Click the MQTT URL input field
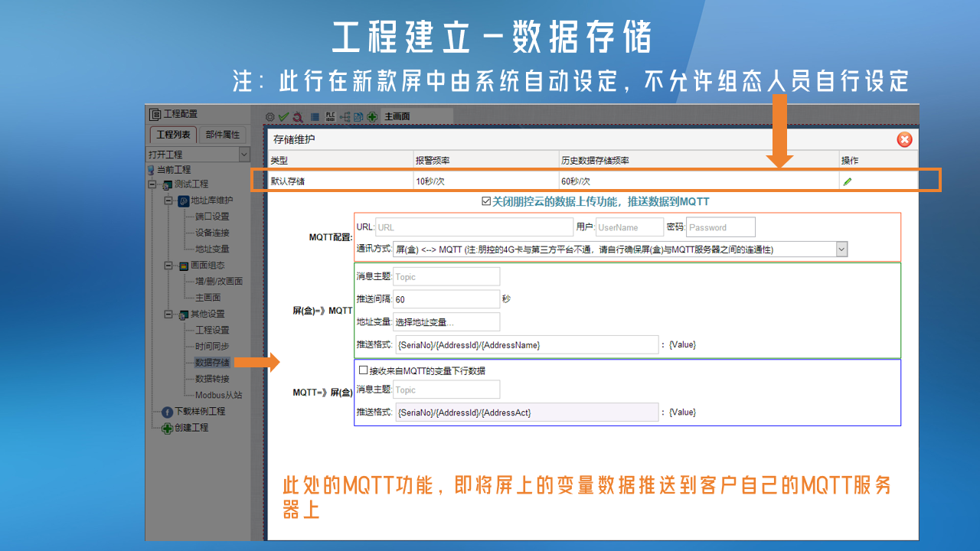980x551 pixels. [473, 227]
